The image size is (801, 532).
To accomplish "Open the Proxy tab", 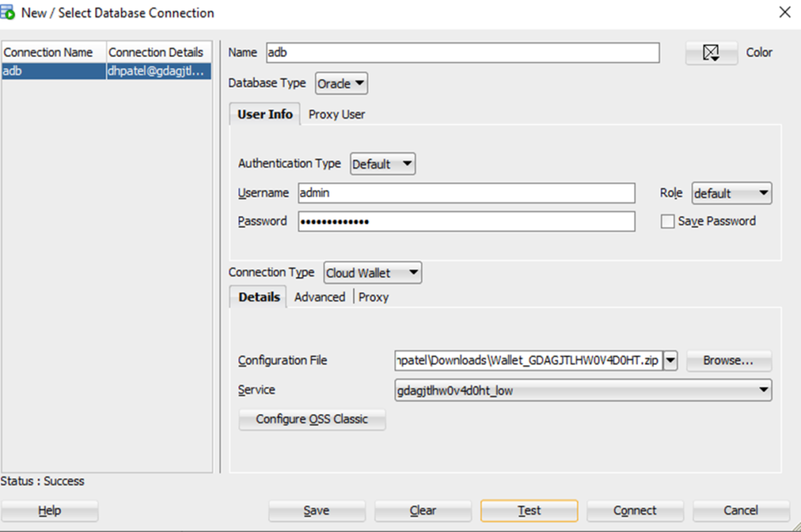I will pyautogui.click(x=373, y=297).
